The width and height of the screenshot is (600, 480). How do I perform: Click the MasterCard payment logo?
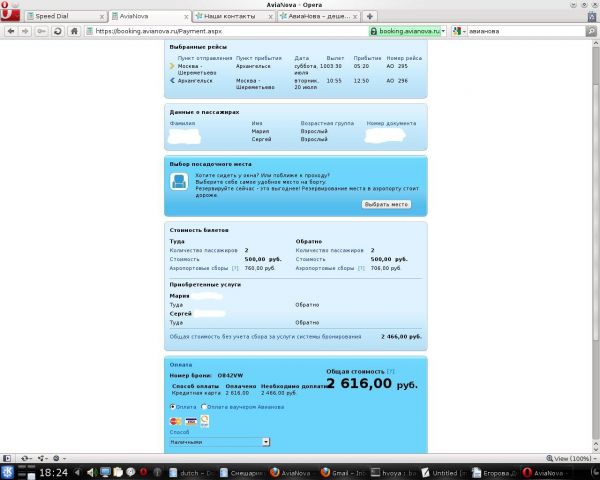176,421
